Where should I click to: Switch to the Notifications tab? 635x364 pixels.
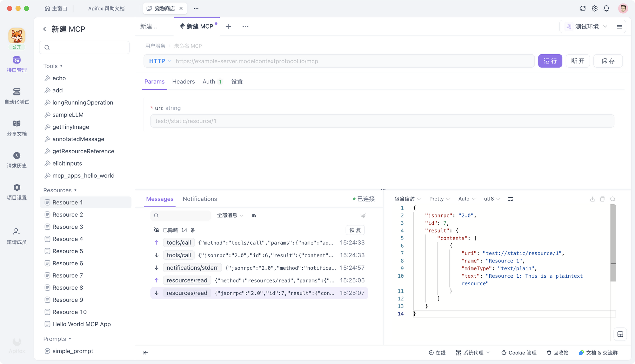tap(200, 199)
